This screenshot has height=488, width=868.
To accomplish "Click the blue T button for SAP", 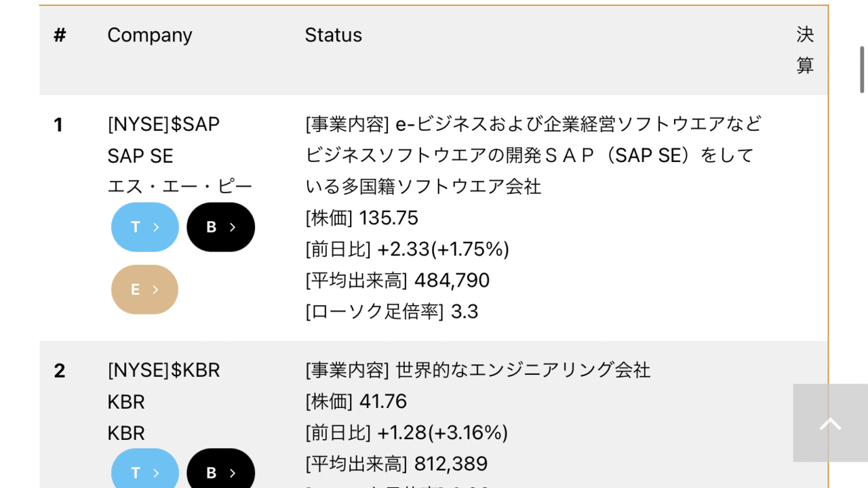I will [145, 227].
